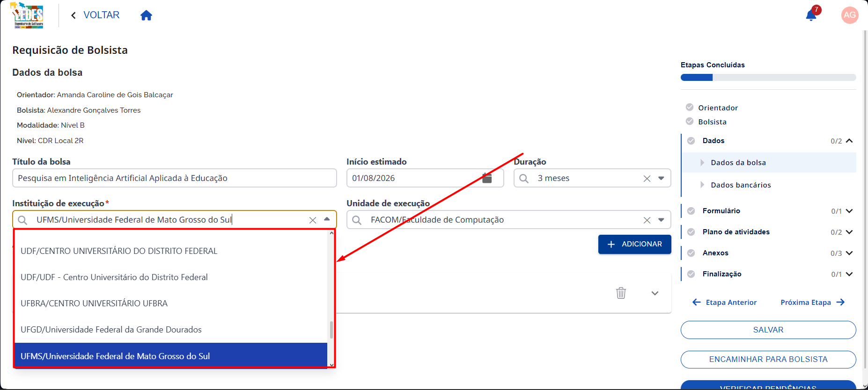Choose UFMS/Universidade Federal de Mato Grosso do Sul
868x390 pixels.
(171, 356)
